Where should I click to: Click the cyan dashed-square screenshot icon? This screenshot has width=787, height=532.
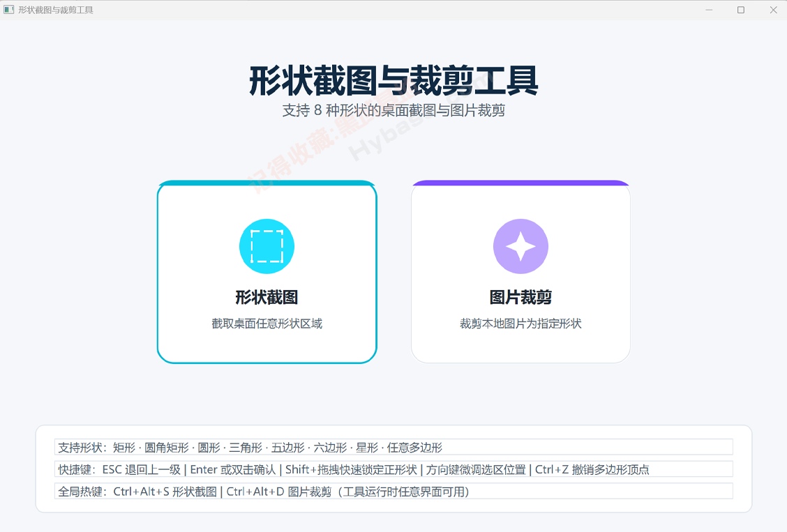[267, 246]
